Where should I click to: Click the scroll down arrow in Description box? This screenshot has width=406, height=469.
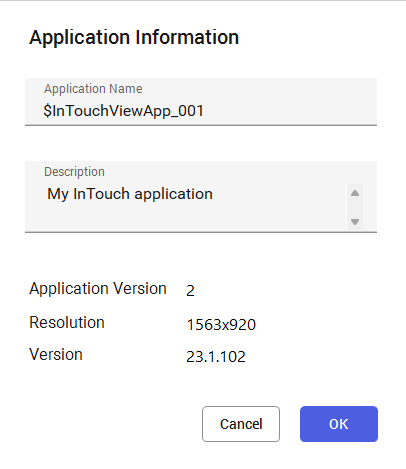(x=355, y=222)
